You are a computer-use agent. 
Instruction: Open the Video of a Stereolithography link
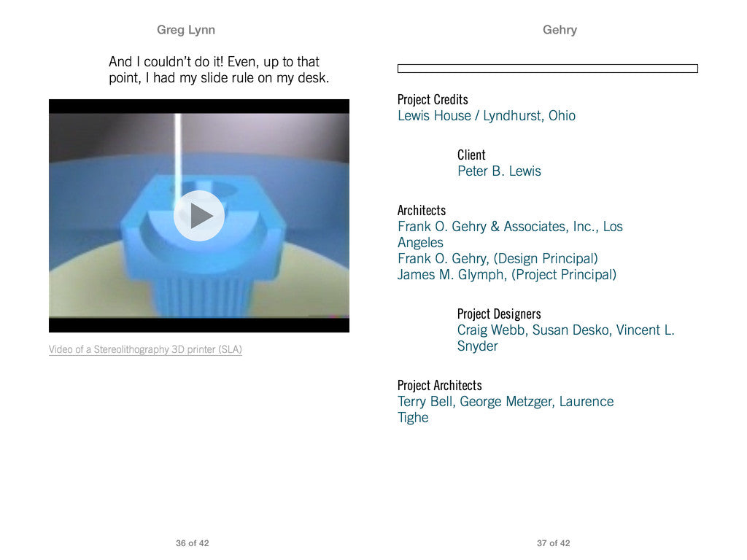[x=145, y=350]
